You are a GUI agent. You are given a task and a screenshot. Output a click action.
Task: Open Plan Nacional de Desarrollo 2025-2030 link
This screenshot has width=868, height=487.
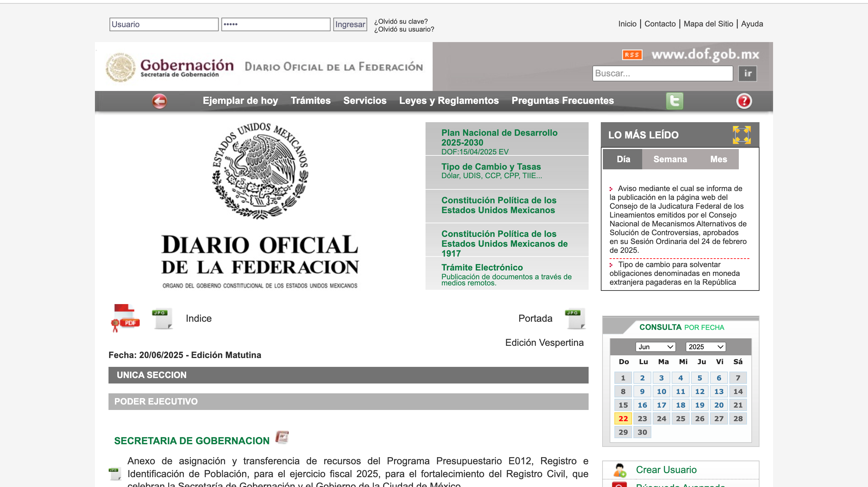point(499,137)
